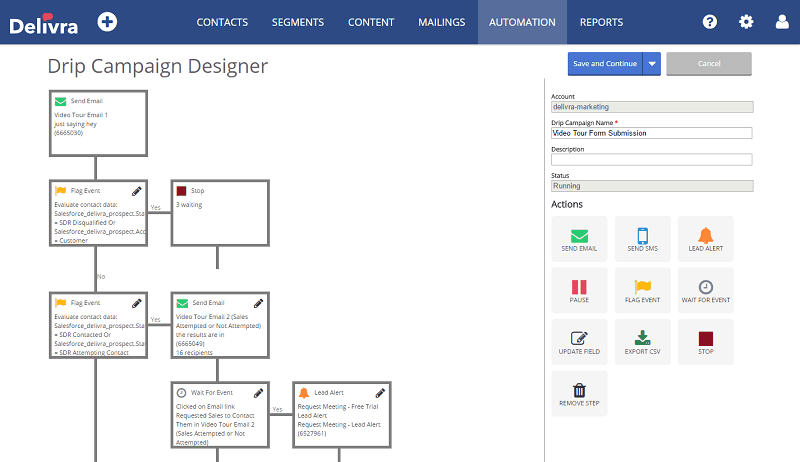Screen dimensions: 800x462
Task: Edit the Lead Alert step
Action: tap(380, 393)
